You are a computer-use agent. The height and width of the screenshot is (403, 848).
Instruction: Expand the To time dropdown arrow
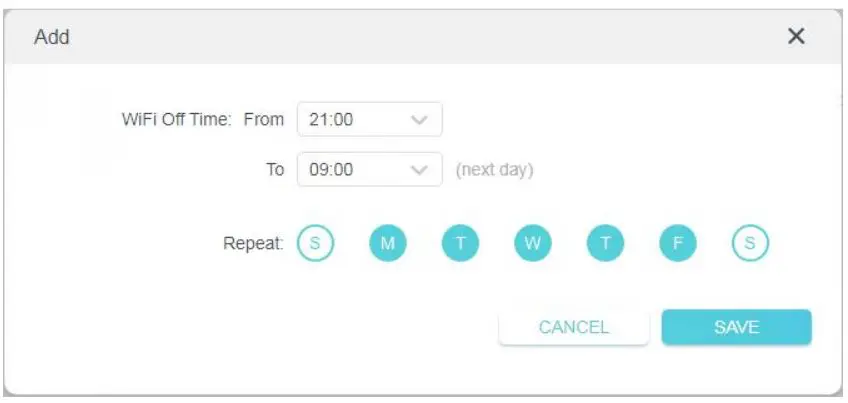click(420, 170)
